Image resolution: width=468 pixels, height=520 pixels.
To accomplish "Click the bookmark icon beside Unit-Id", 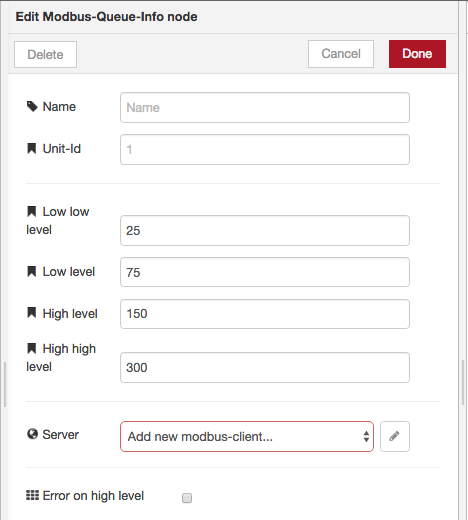I will (x=32, y=149).
